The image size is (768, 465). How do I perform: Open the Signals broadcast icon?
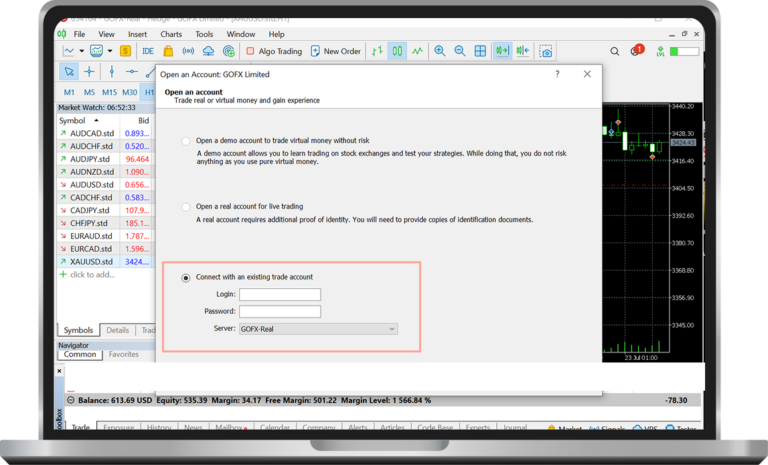[188, 51]
